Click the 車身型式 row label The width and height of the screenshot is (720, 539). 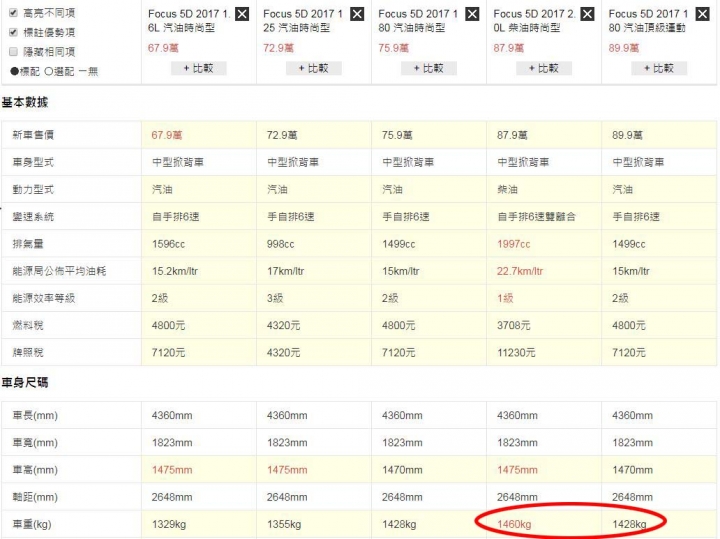(33, 162)
